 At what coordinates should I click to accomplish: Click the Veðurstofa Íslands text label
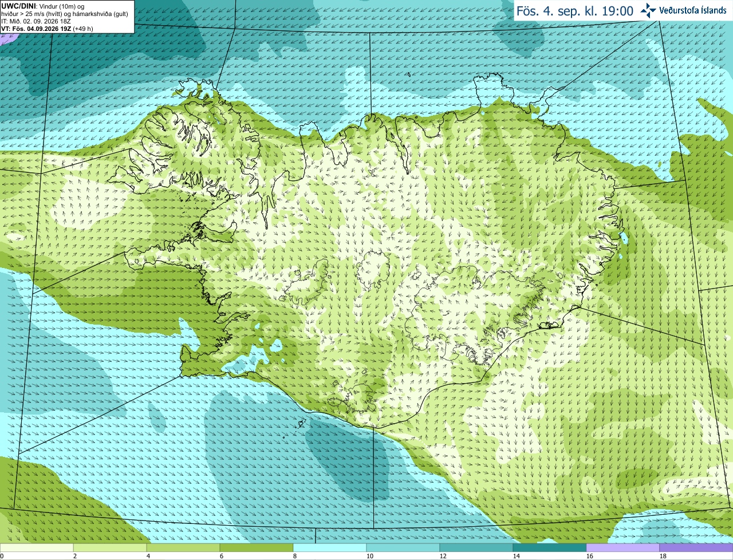click(693, 10)
